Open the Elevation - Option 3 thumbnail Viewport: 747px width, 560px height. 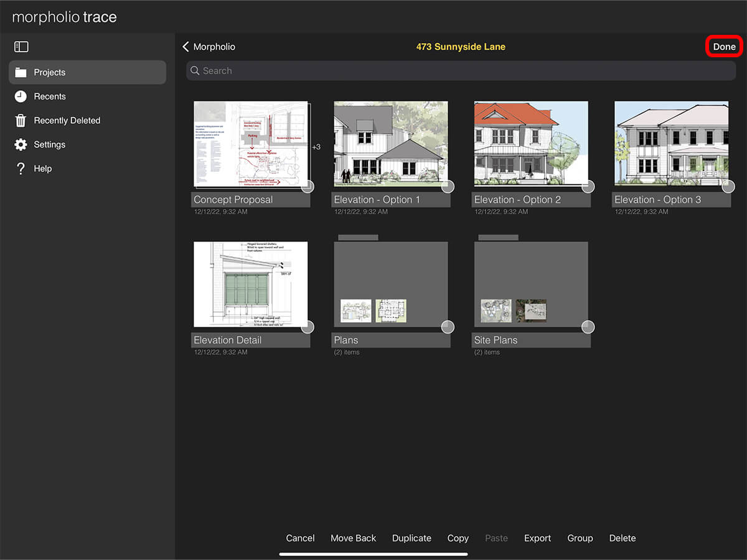(x=671, y=144)
